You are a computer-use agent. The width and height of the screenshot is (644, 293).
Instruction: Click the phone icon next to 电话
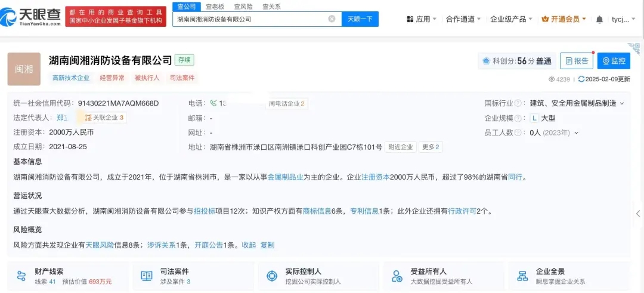(213, 103)
